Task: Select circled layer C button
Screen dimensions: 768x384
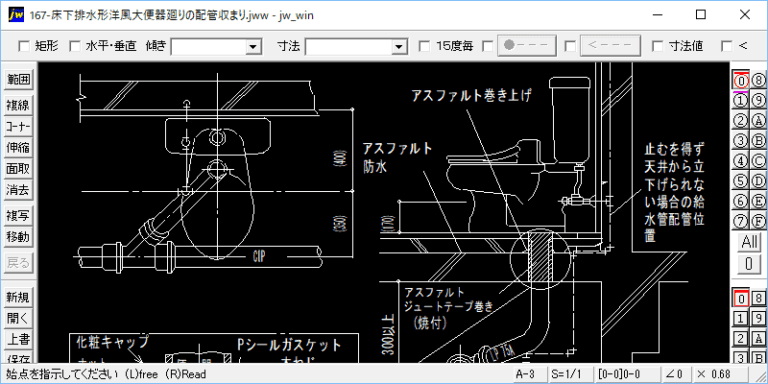Action: point(758,161)
